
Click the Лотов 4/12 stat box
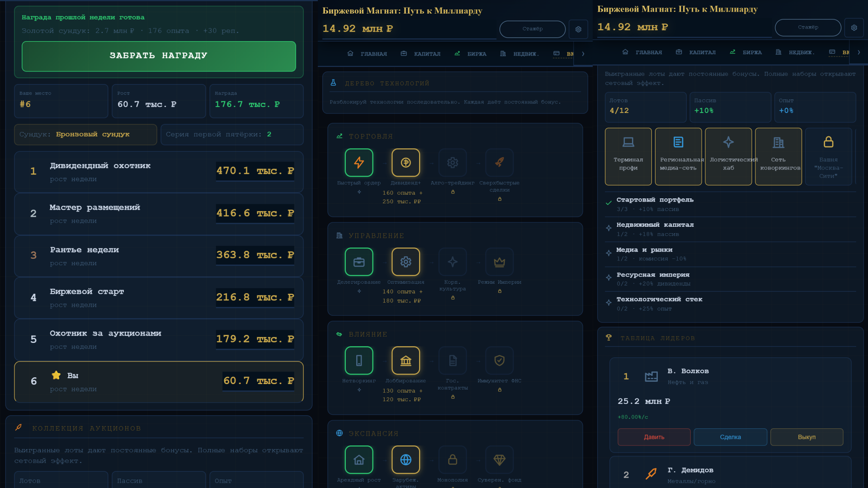coord(646,108)
